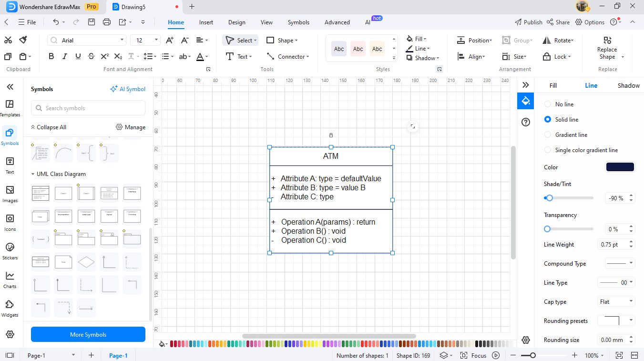Switch to the View ribbon tab
This screenshot has width=644, height=361.
267,22
